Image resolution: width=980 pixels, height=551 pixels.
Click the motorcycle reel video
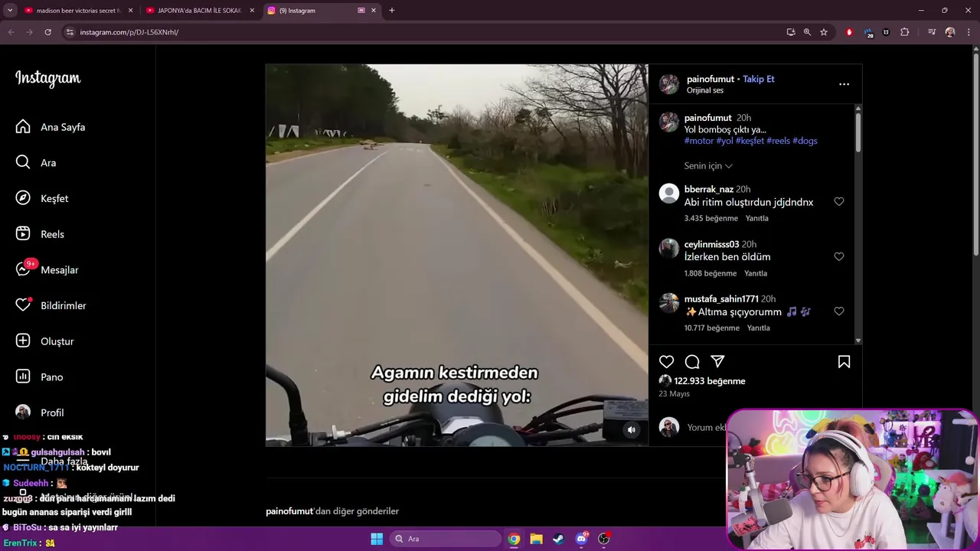click(456, 255)
